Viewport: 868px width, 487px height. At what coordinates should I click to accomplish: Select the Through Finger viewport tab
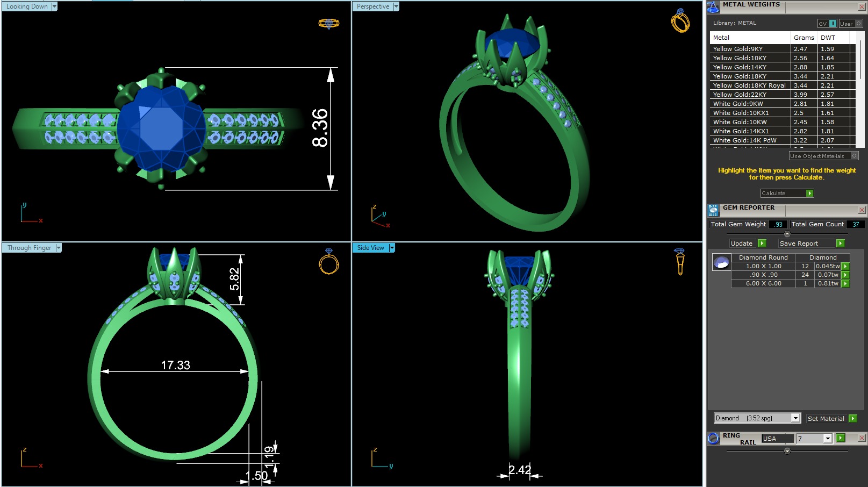pos(29,248)
